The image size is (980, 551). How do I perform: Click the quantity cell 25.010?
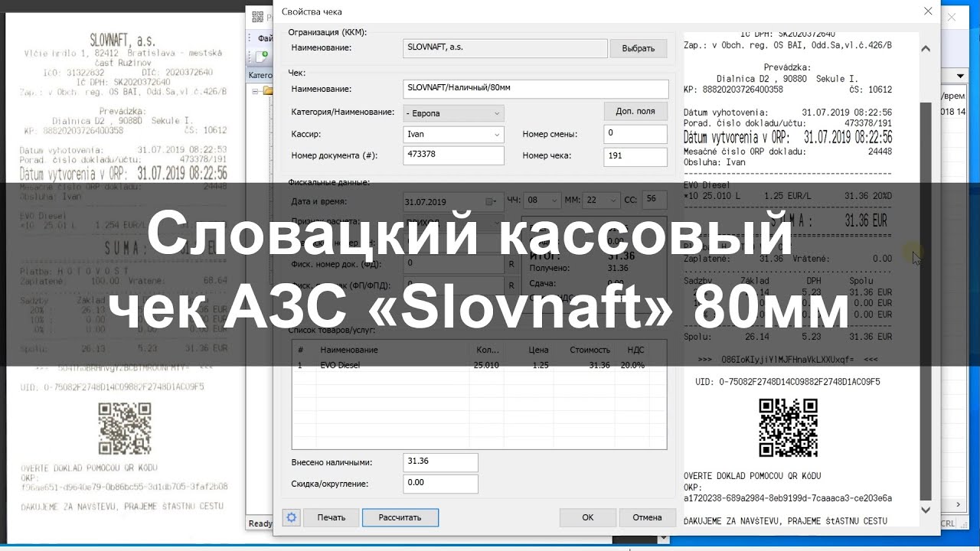pos(486,366)
